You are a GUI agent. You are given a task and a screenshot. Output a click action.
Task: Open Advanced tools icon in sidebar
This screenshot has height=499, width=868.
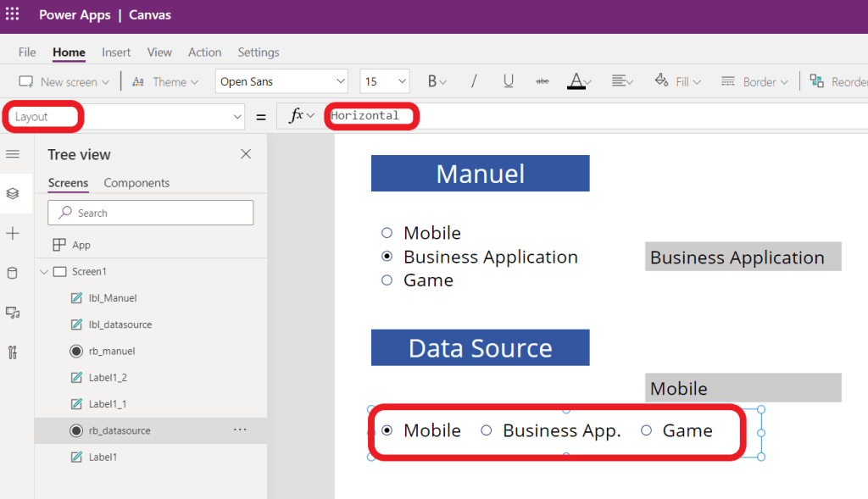[x=13, y=352]
